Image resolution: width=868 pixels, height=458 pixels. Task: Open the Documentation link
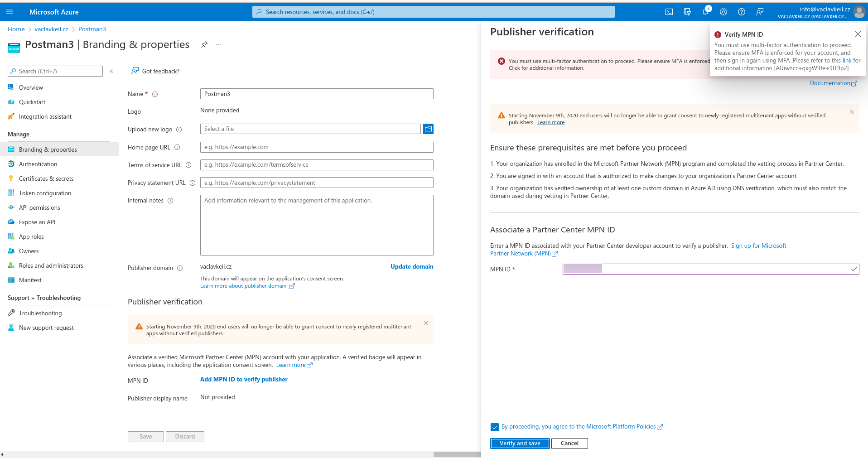(833, 83)
